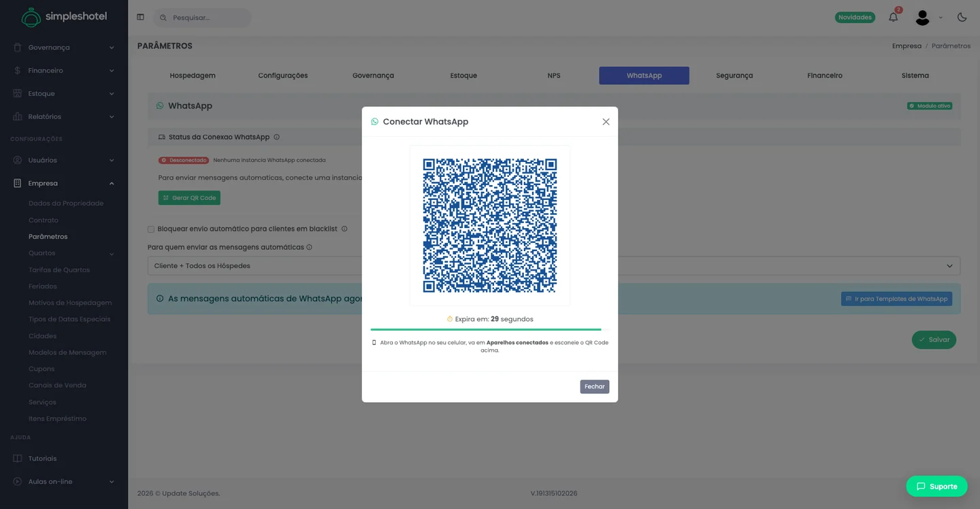Viewport: 980px width, 509px height.
Task: Click info icon beside mensagens automáticas label
Action: (309, 247)
